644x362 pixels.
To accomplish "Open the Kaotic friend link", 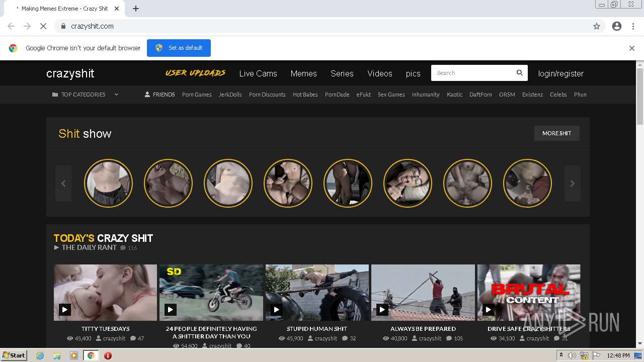I will [454, 95].
